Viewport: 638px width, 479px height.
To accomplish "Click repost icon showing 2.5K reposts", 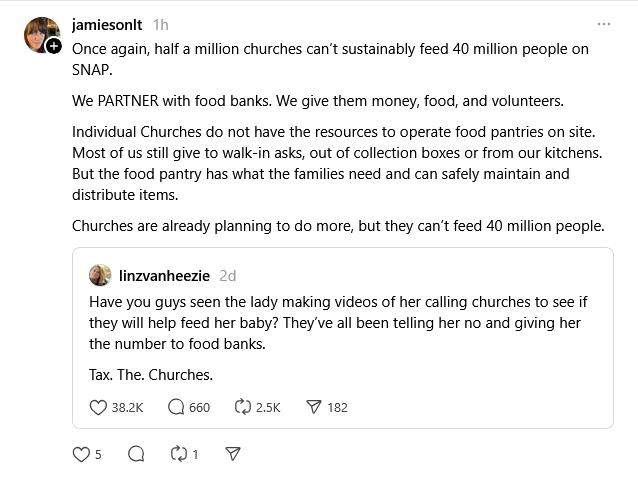I will pos(242,407).
